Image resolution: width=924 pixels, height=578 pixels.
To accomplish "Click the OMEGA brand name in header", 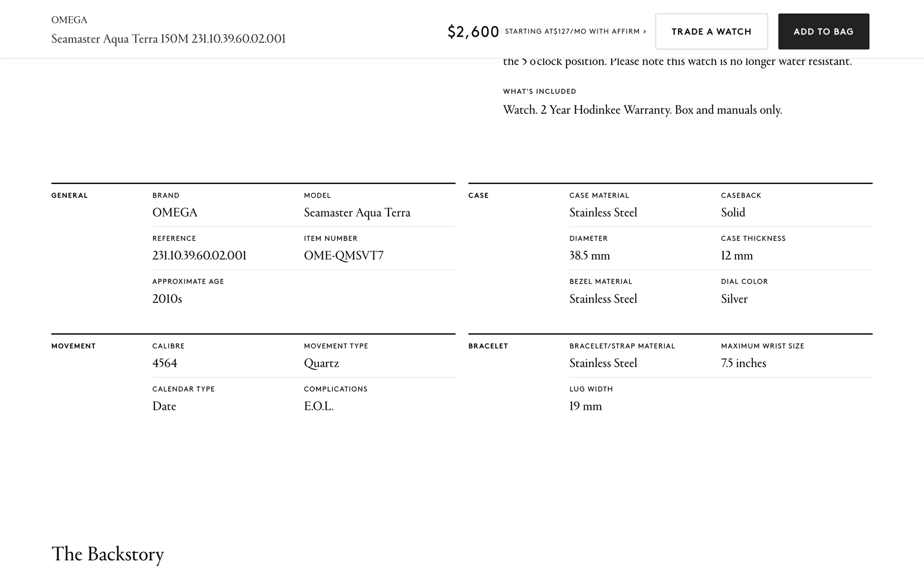I will [x=69, y=20].
